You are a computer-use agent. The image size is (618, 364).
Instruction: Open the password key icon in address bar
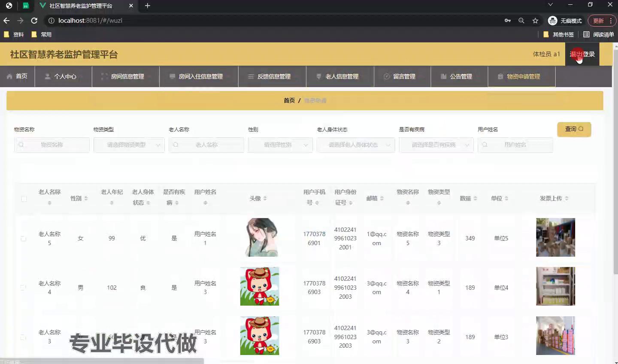click(x=508, y=21)
